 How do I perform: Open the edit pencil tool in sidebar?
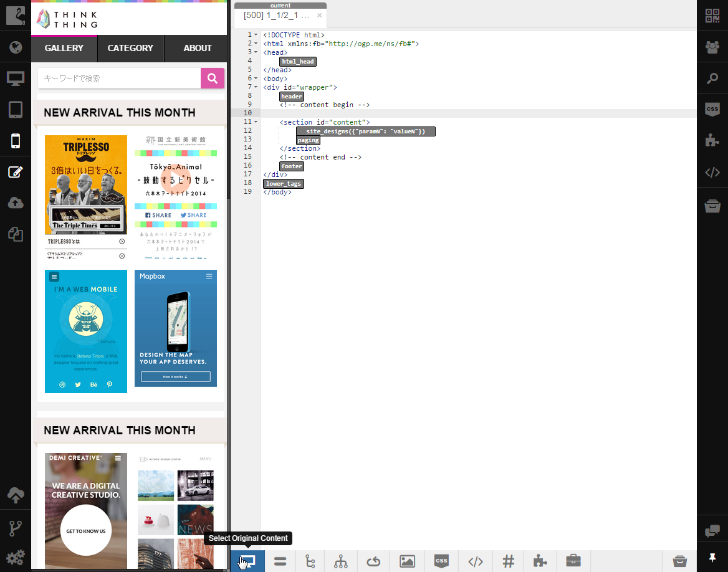(16, 172)
